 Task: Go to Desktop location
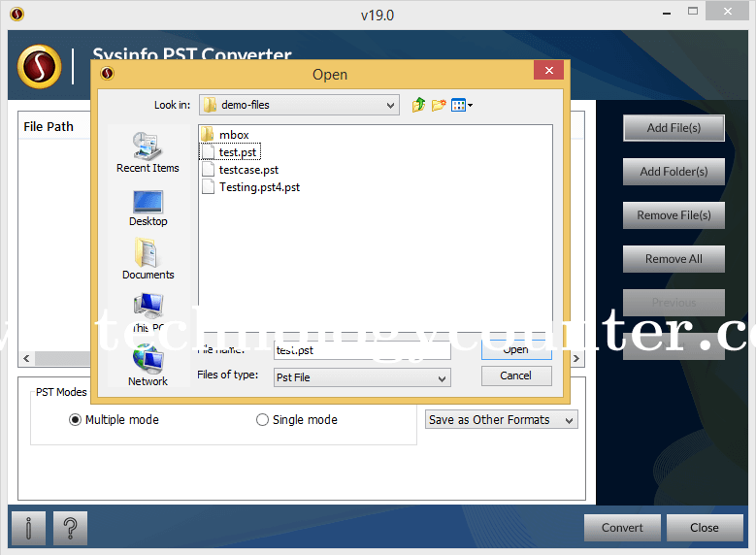pyautogui.click(x=148, y=209)
